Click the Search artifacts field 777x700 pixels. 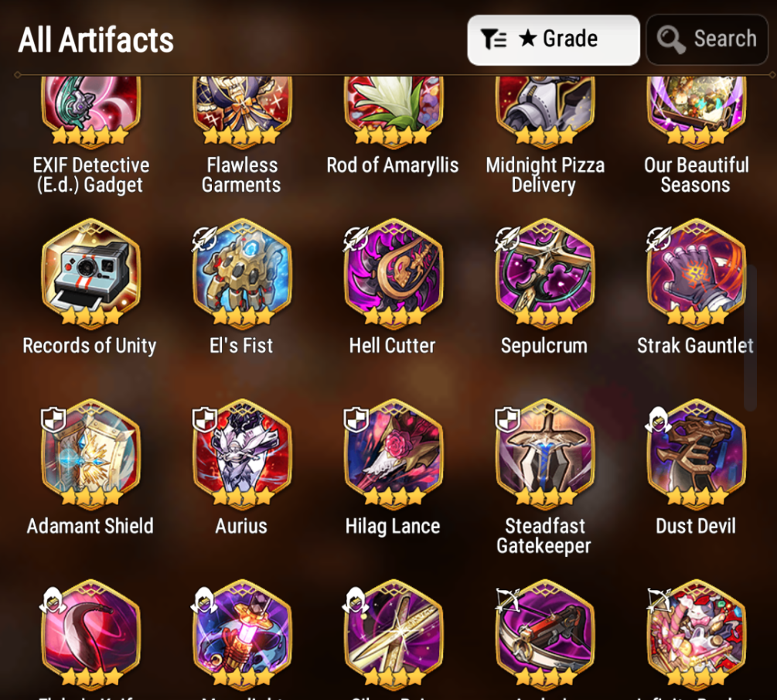707,39
